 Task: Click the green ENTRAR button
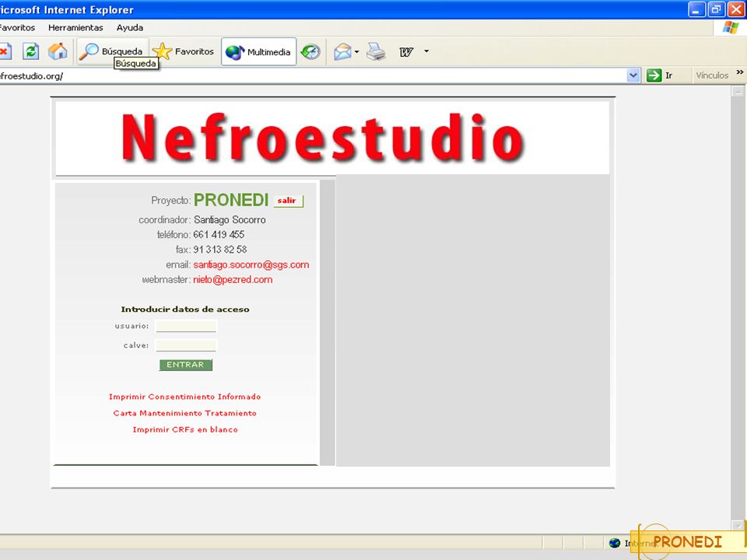[185, 365]
